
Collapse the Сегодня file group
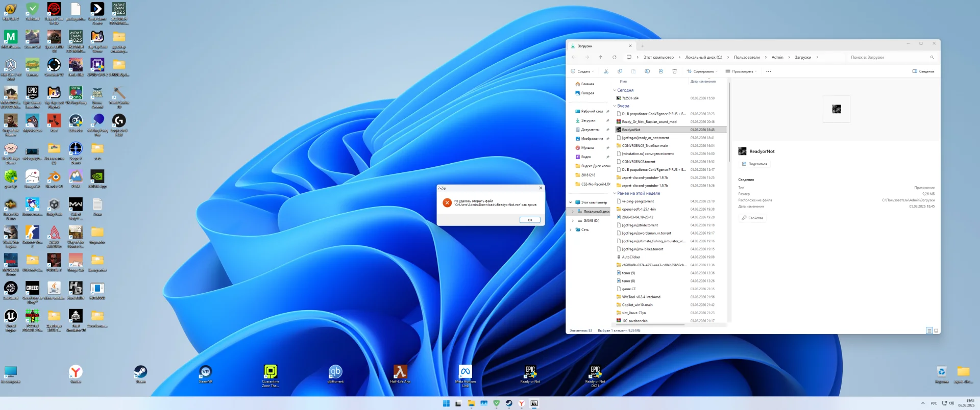point(615,90)
